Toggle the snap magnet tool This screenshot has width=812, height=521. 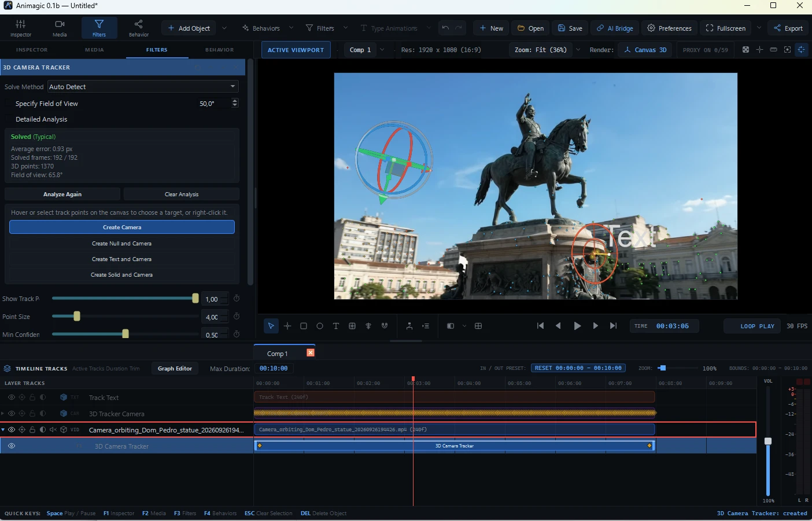coord(385,326)
